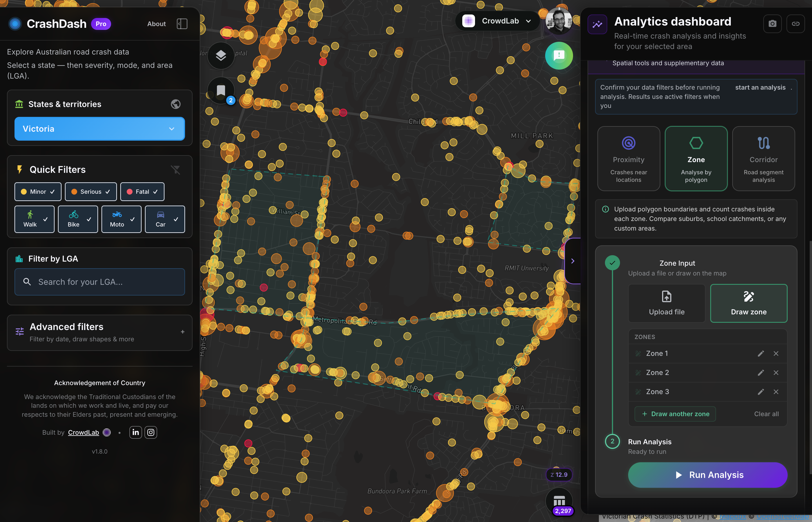Click the analytics panel scrollbar
Viewport: 812px width, 522px height.
click(810, 358)
